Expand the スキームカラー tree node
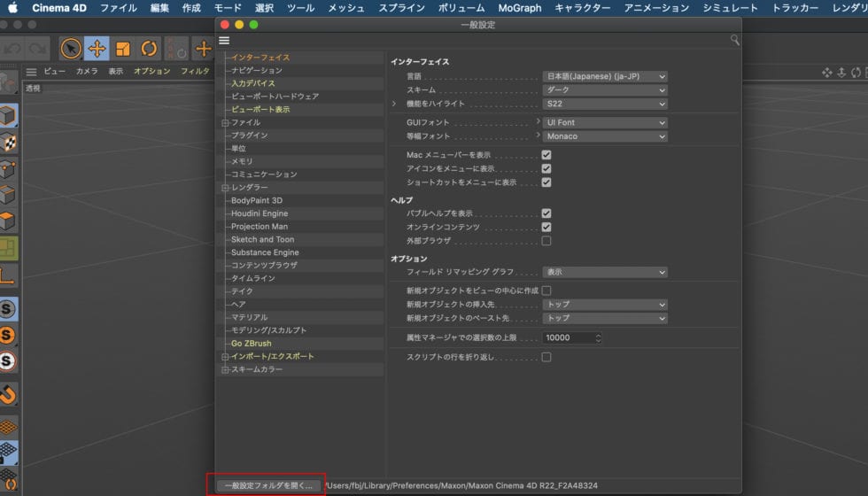The width and height of the screenshot is (868, 496). point(225,370)
